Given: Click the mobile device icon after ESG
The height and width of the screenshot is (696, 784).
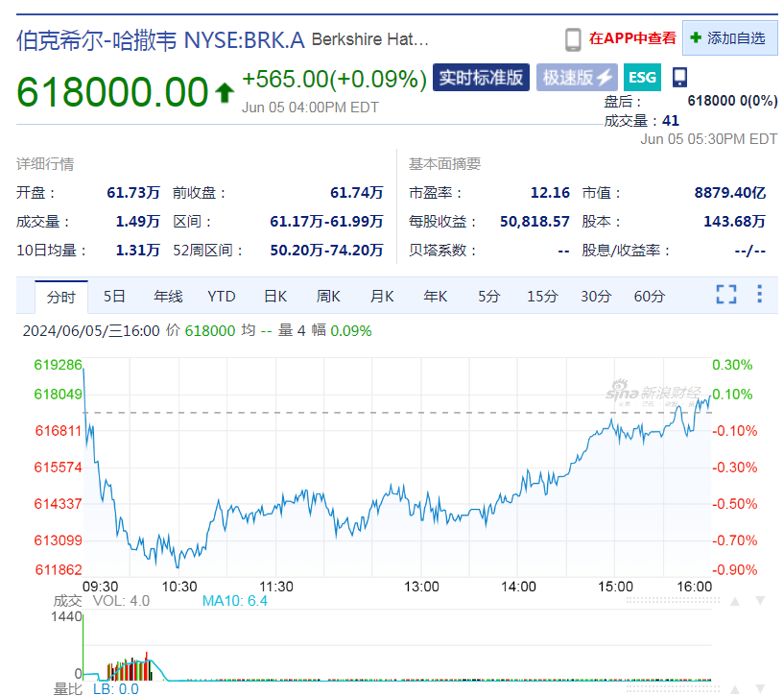Looking at the screenshot, I should (679, 78).
